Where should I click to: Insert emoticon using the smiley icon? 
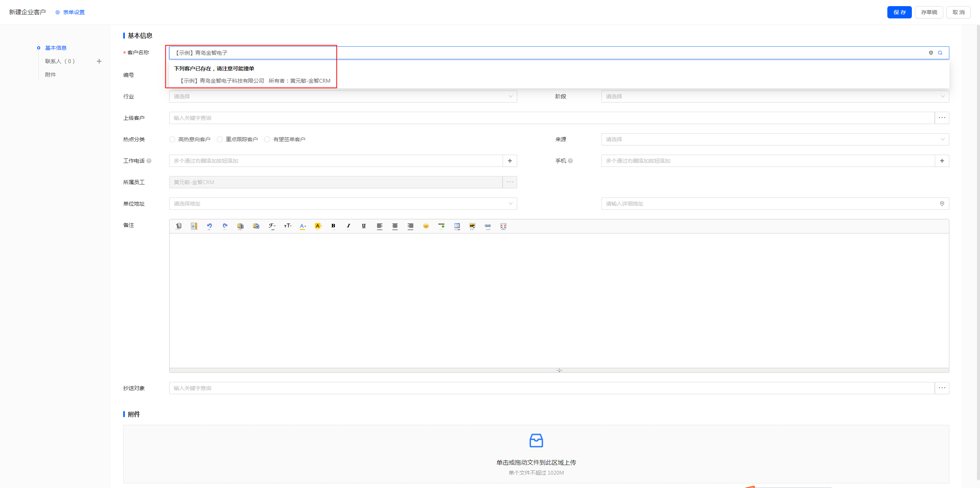pyautogui.click(x=426, y=226)
